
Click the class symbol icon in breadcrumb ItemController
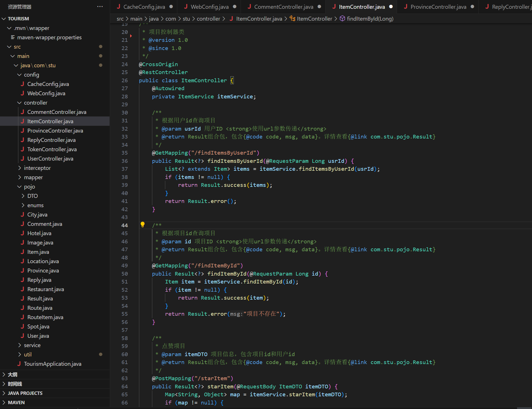coord(293,19)
